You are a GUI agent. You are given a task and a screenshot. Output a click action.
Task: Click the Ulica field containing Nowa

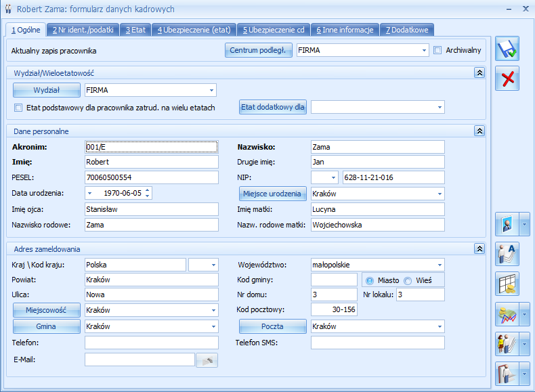click(x=151, y=295)
